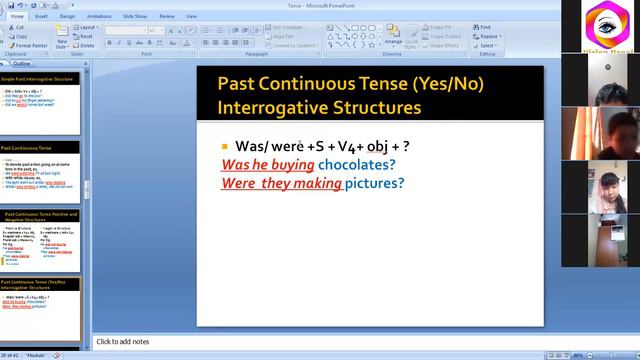Open the Columns dropdown
640x360 pixels.
coord(247,42)
